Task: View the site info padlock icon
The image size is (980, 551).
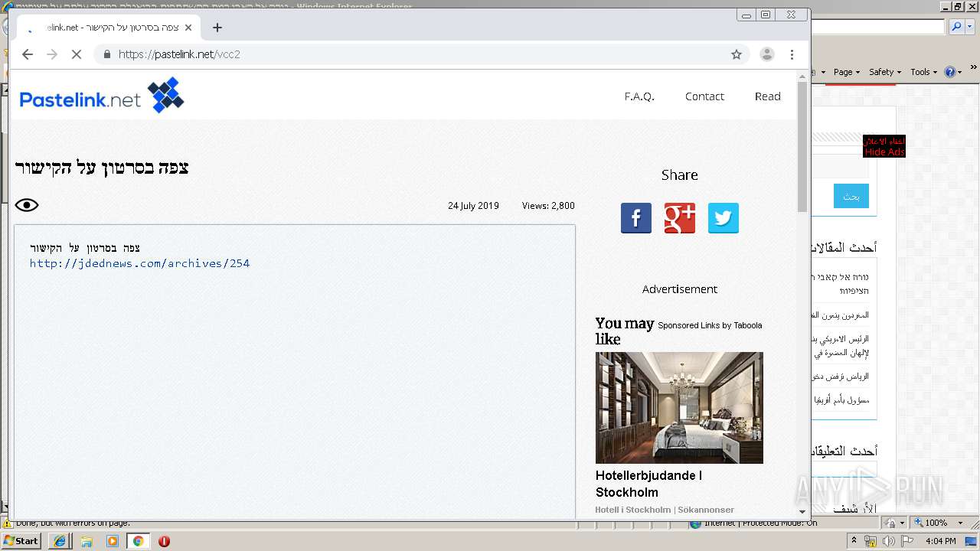Action: (x=106, y=54)
